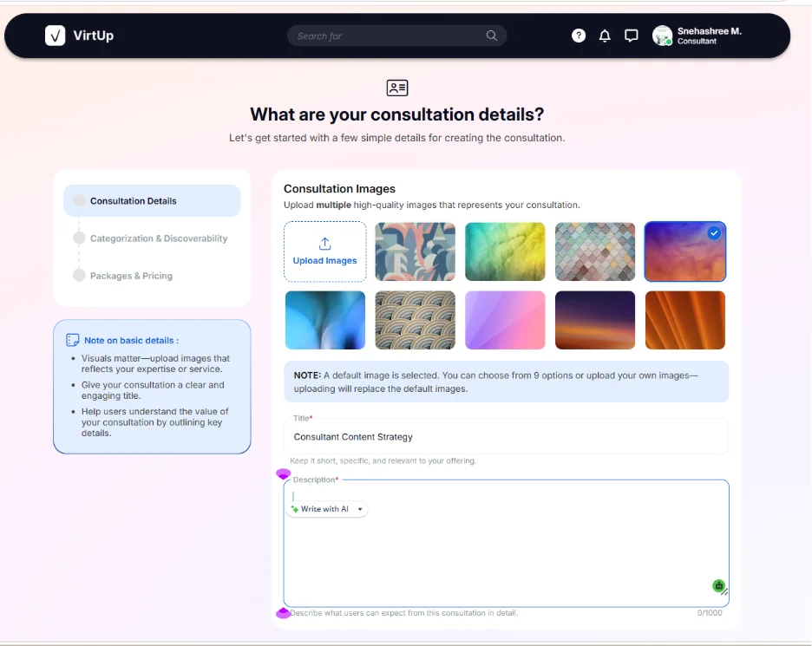Image resolution: width=812 pixels, height=646 pixels.
Task: Click the contact card icon above heading
Action: 397,88
